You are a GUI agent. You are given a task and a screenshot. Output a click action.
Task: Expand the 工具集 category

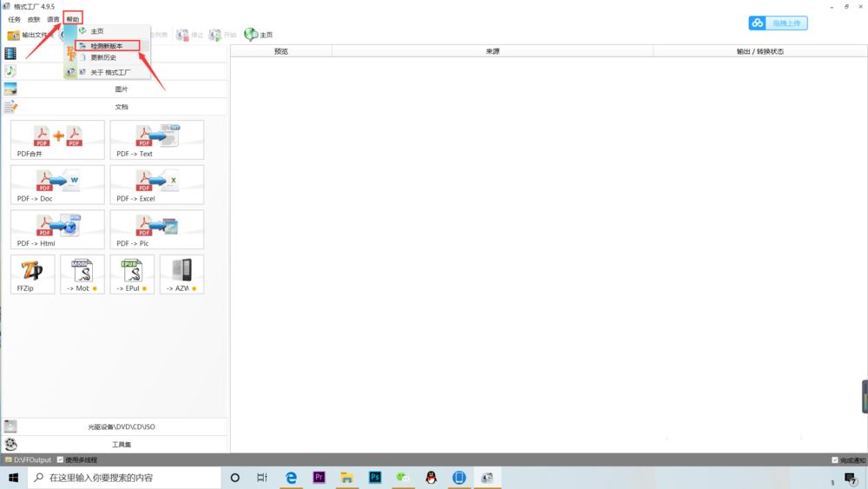pyautogui.click(x=115, y=444)
